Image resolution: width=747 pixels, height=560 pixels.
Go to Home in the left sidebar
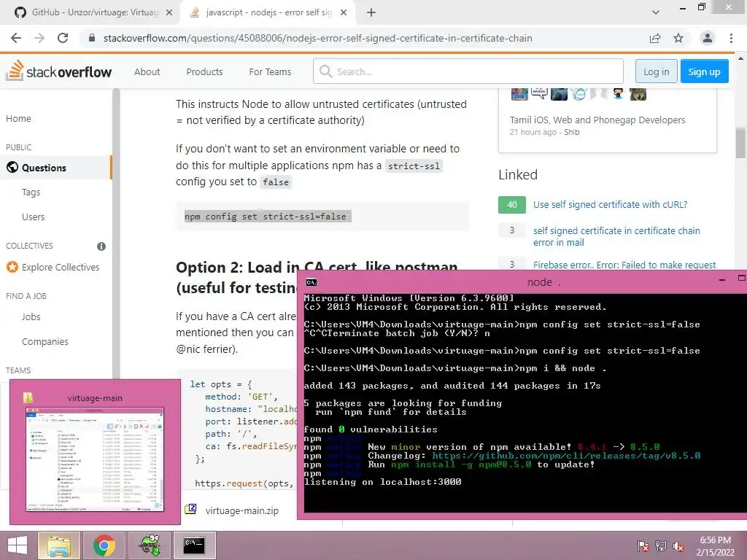tap(18, 119)
